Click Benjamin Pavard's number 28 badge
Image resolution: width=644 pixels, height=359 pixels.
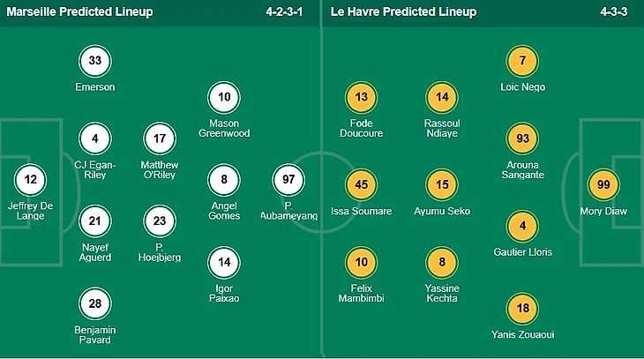click(x=95, y=304)
